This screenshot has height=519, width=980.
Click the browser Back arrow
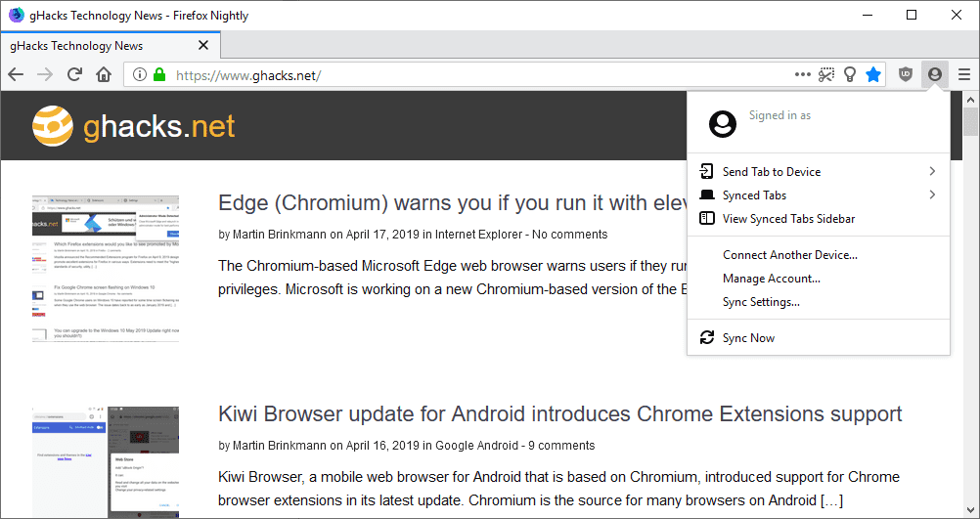(16, 74)
